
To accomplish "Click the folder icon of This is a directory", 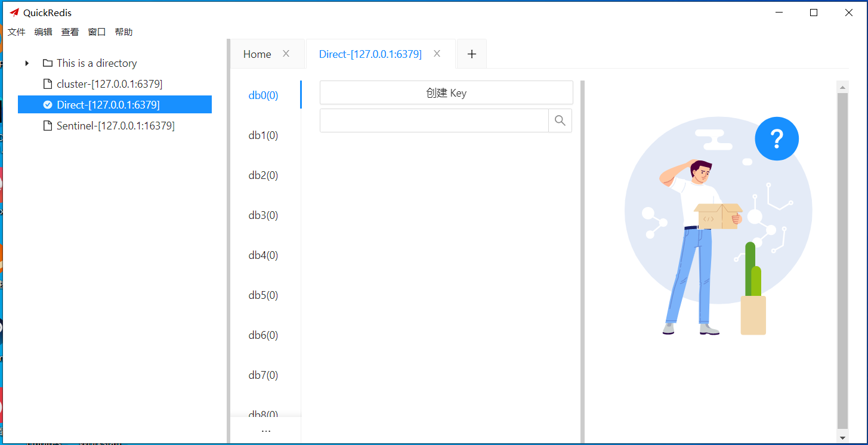I will [x=48, y=63].
